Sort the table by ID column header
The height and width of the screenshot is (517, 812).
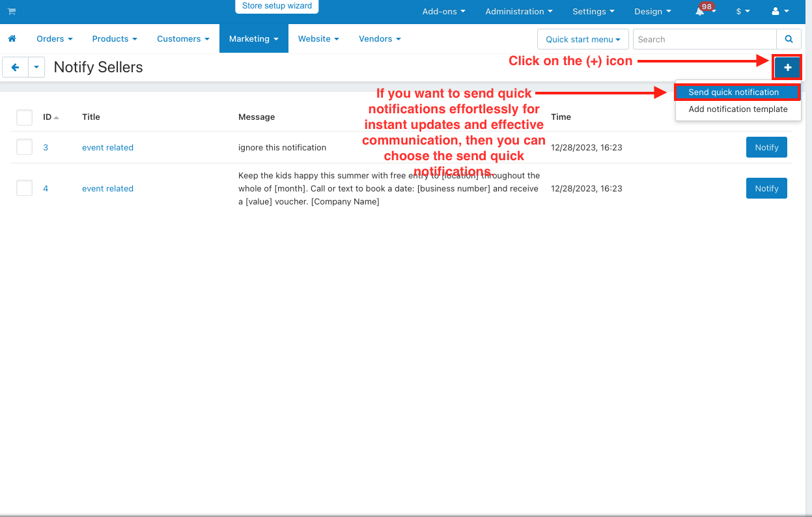pos(48,117)
